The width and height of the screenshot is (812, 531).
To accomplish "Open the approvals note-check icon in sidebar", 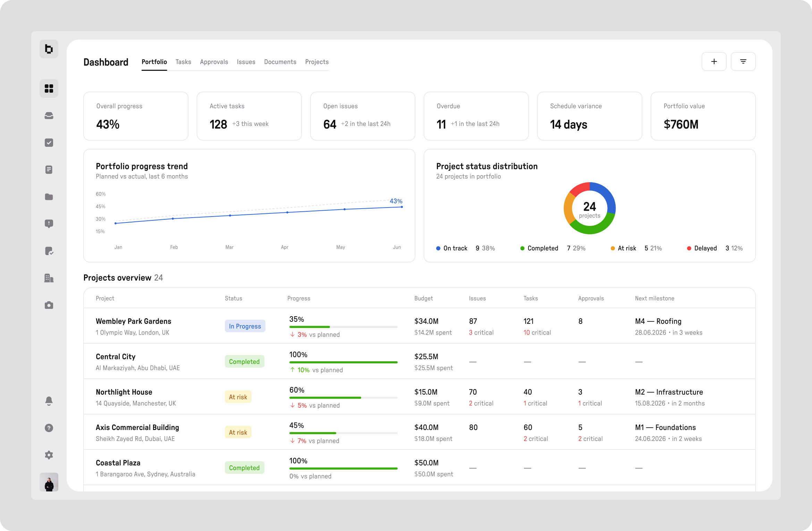I will click(x=49, y=251).
